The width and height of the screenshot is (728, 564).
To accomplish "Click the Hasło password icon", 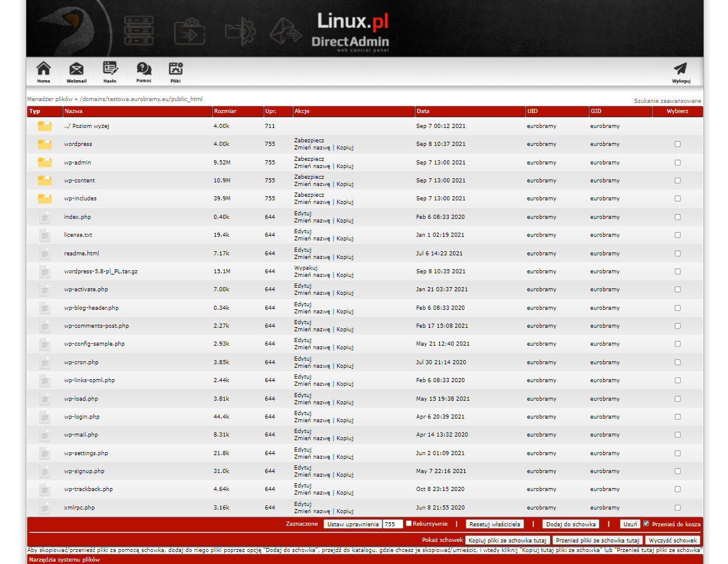I will coord(110,69).
